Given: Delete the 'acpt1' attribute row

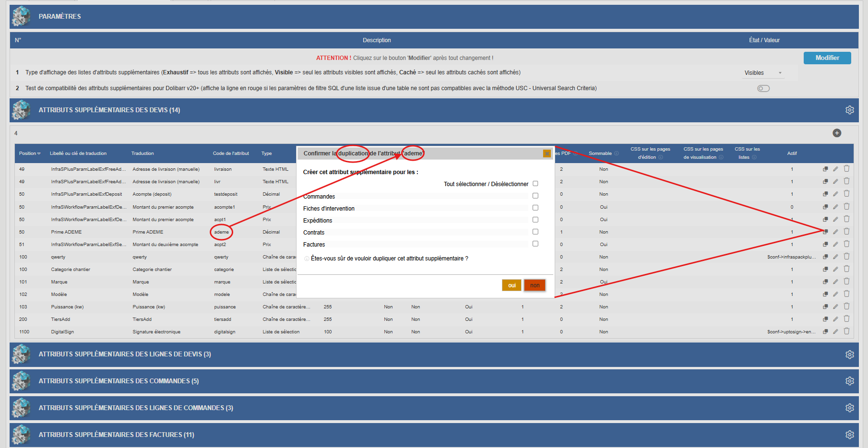Looking at the screenshot, I should pos(846,219).
